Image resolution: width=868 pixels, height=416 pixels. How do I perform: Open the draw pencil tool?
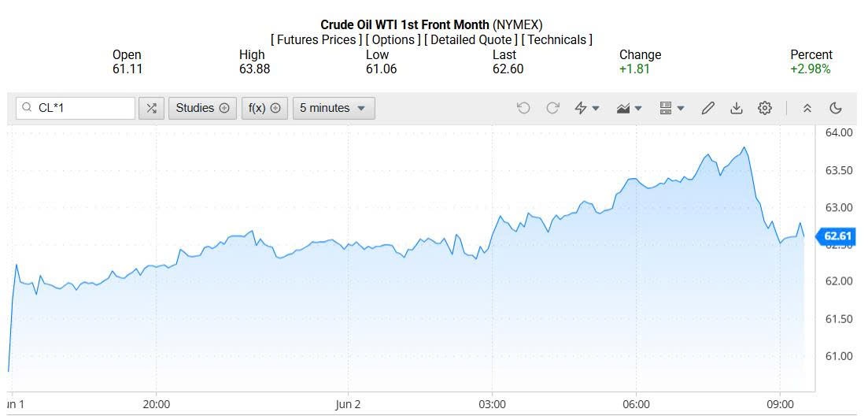tap(708, 108)
